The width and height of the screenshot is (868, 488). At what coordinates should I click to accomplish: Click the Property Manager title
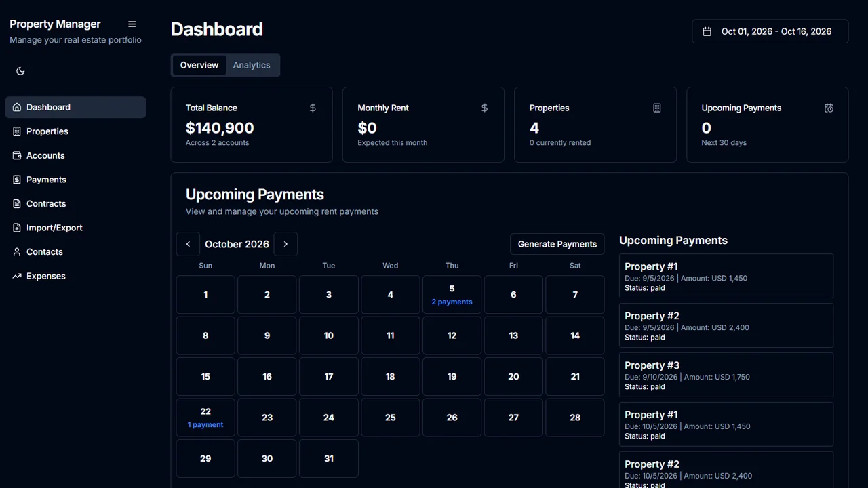coord(55,24)
